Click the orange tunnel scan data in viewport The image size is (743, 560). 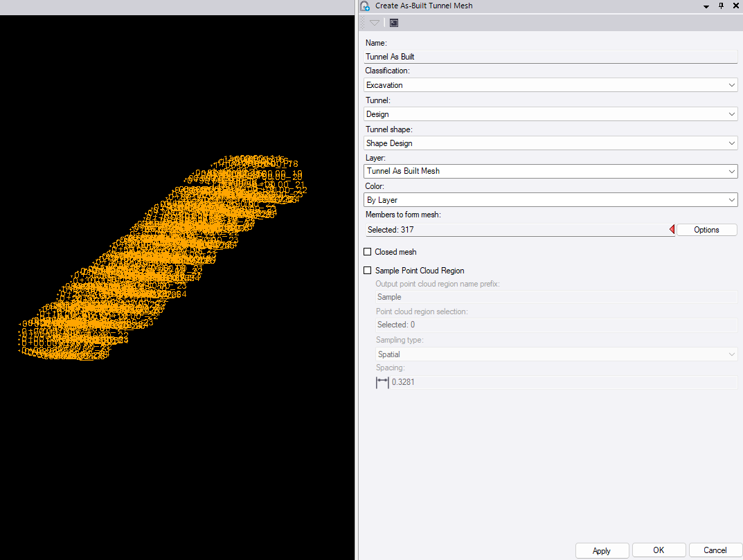point(161,258)
